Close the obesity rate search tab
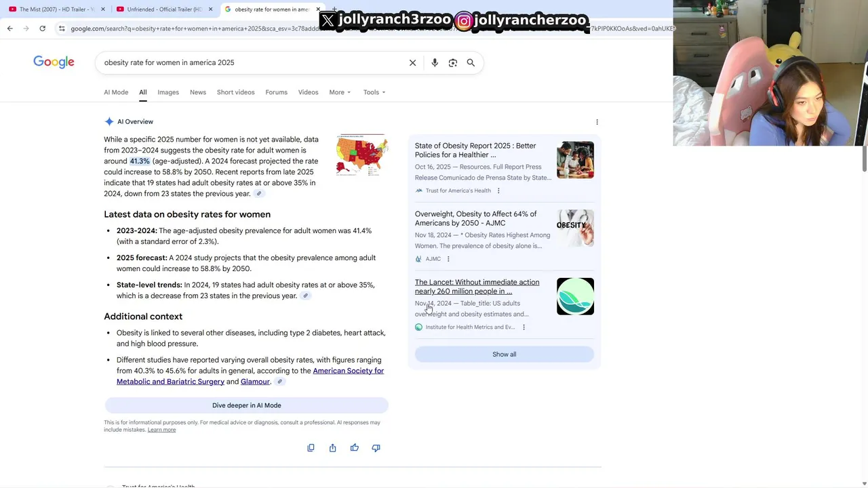This screenshot has width=868, height=488. 318,9
